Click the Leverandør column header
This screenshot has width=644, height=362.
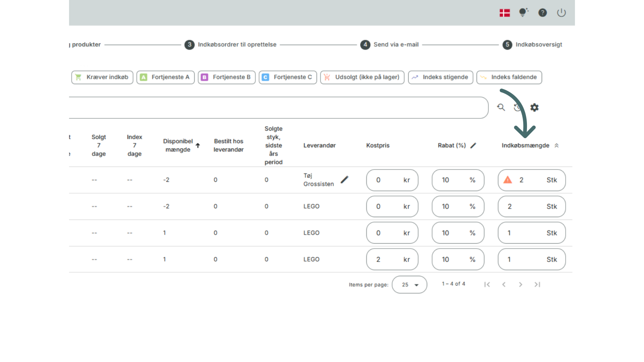[320, 145]
